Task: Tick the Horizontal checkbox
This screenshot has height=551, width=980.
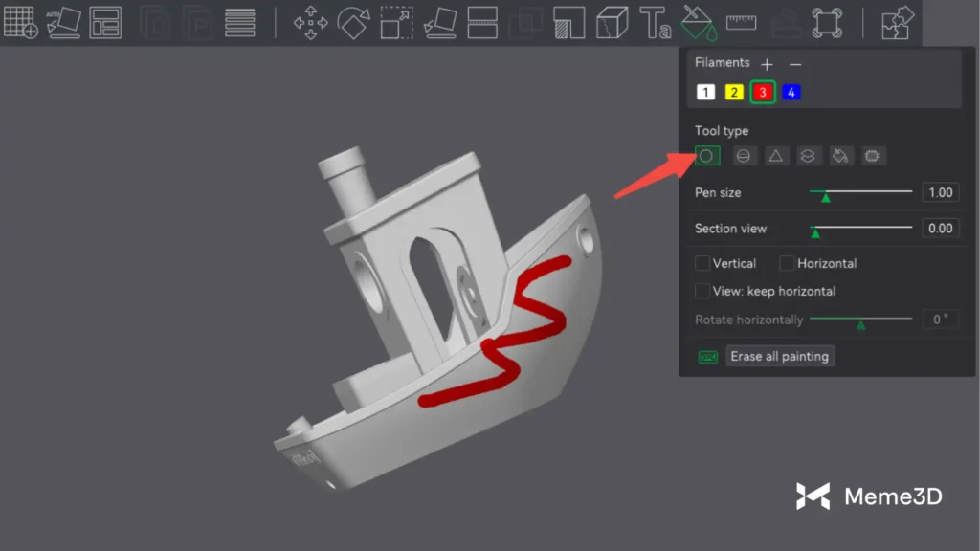Action: 787,263
